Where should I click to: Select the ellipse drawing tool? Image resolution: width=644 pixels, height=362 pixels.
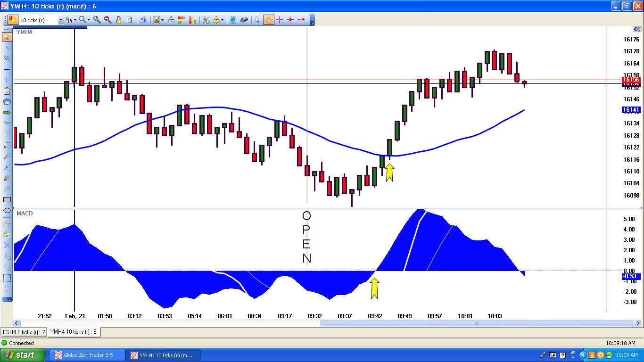[x=7, y=211]
